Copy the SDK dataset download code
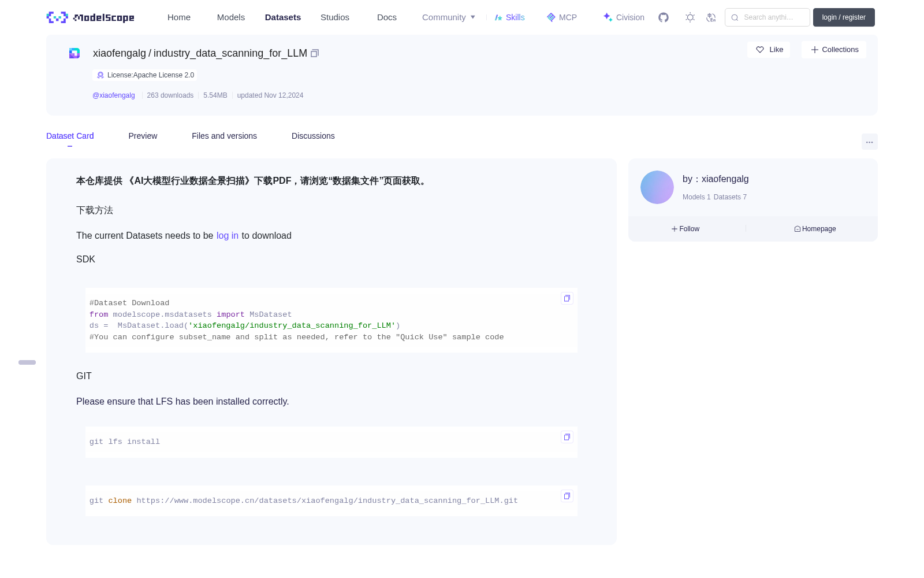924x578 pixels. (567, 298)
